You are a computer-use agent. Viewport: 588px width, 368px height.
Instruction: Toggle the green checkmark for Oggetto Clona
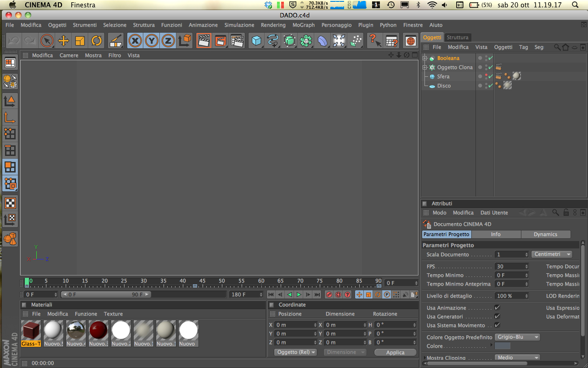click(491, 67)
